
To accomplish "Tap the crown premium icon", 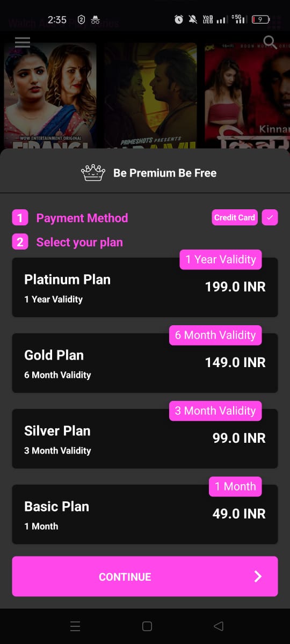I will [93, 173].
